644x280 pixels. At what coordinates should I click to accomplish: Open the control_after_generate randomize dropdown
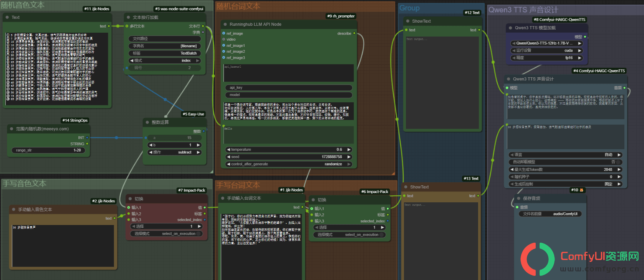[289, 164]
